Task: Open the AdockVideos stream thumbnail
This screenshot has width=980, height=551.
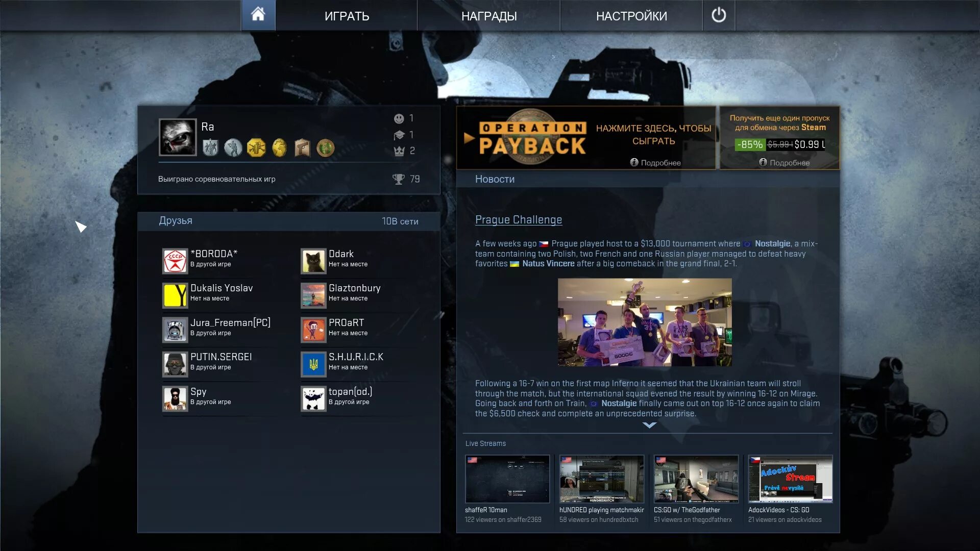Action: tap(790, 479)
